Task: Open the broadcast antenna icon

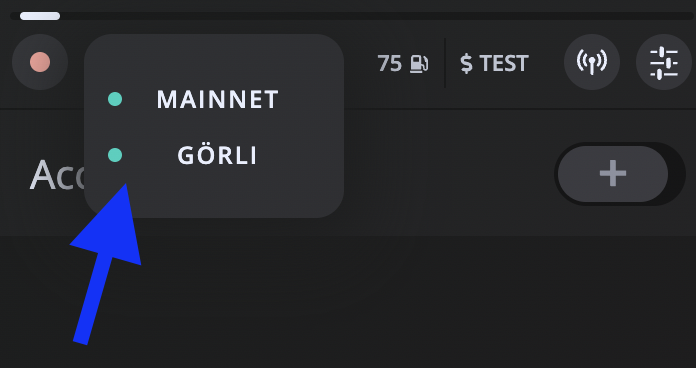Action: pyautogui.click(x=592, y=62)
